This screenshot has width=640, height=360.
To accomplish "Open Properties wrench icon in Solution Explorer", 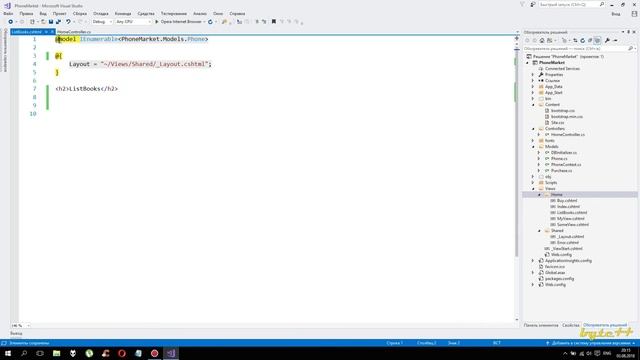I will [x=607, y=40].
